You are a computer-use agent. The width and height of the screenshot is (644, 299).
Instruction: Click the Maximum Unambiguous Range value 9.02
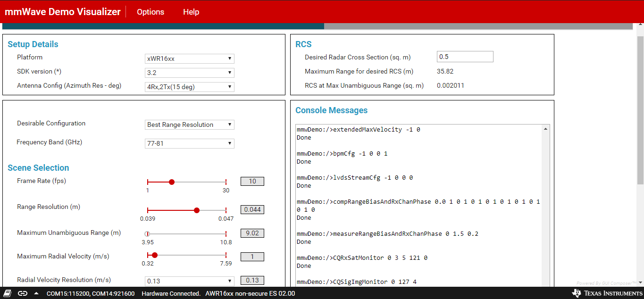pos(252,233)
